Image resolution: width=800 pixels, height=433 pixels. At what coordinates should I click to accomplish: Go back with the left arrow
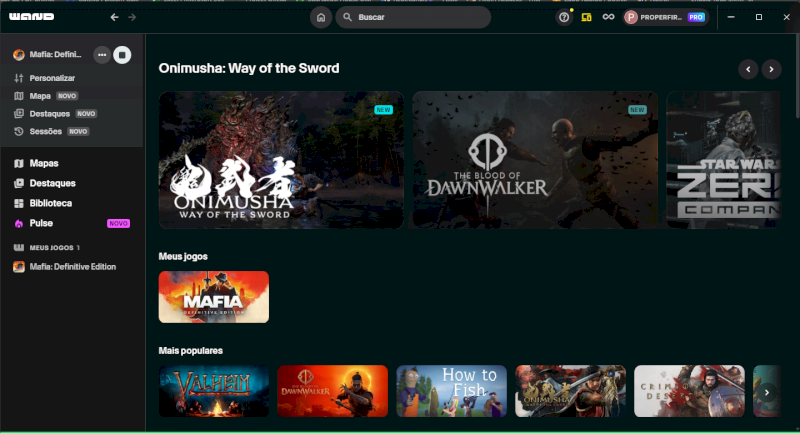coord(114,17)
